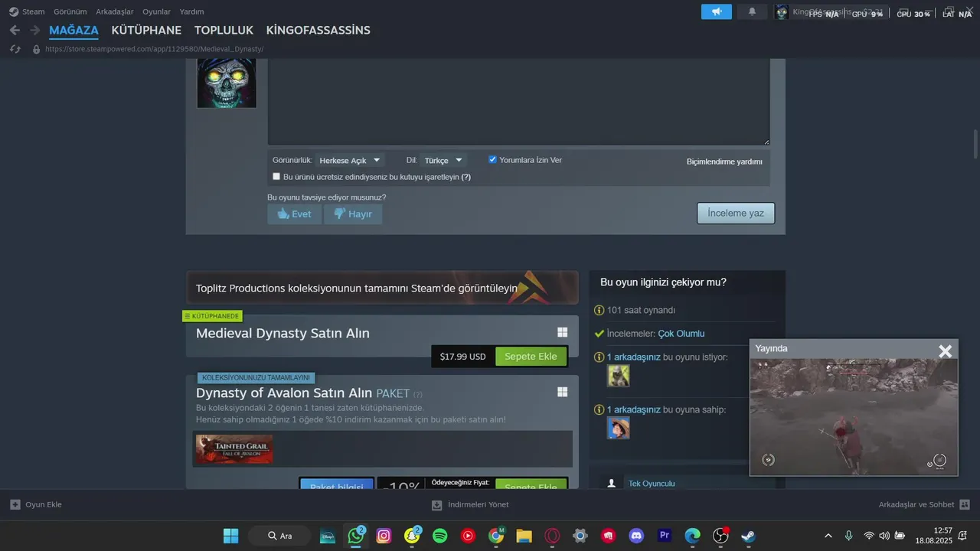Toggle Yorumlara İzin Ver checkbox

[492, 159]
